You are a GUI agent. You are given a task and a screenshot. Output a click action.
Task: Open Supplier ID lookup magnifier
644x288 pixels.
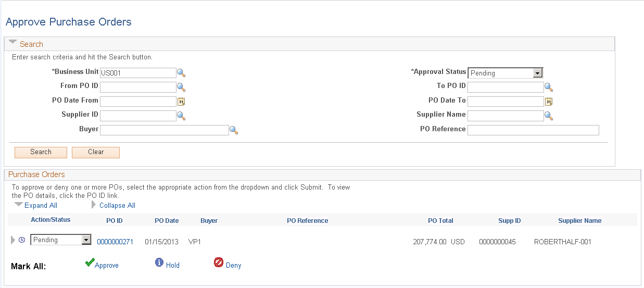pos(181,116)
